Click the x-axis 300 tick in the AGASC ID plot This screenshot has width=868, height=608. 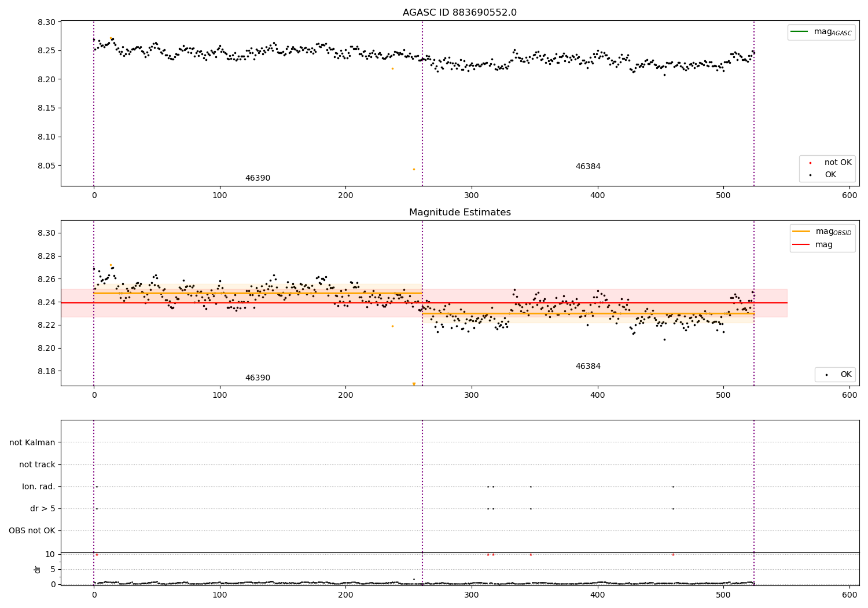[x=472, y=196]
